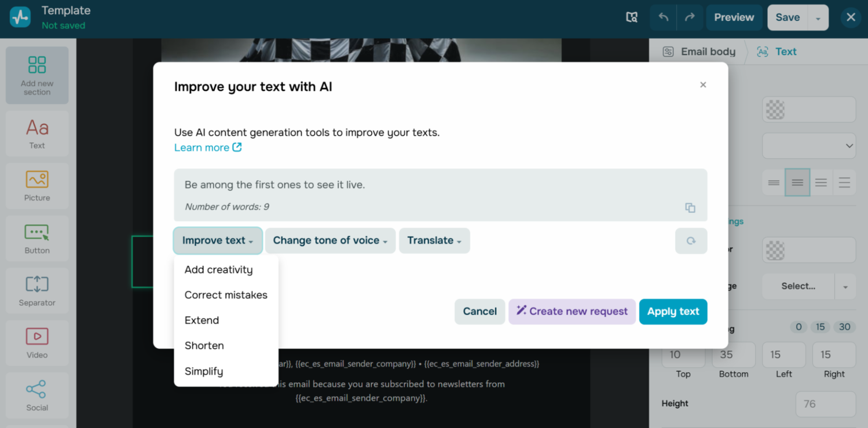The image size is (868, 428).
Task: Enable the third line-spacing preset
Action: [821, 182]
